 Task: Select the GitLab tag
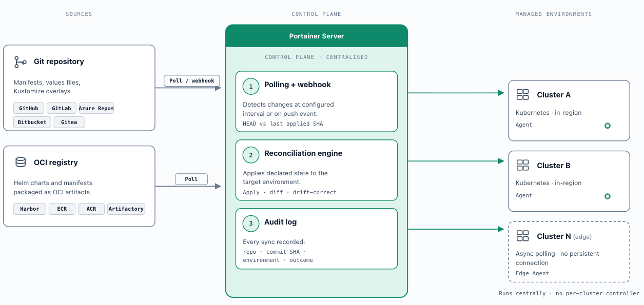tap(62, 108)
